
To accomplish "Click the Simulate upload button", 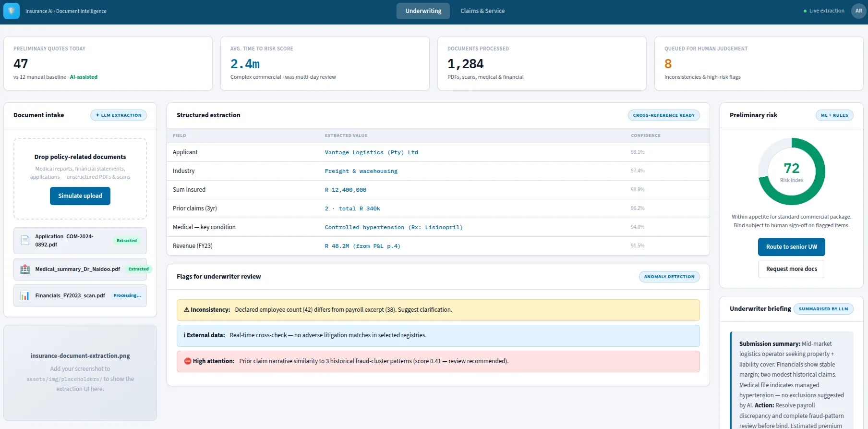I will click(x=80, y=196).
